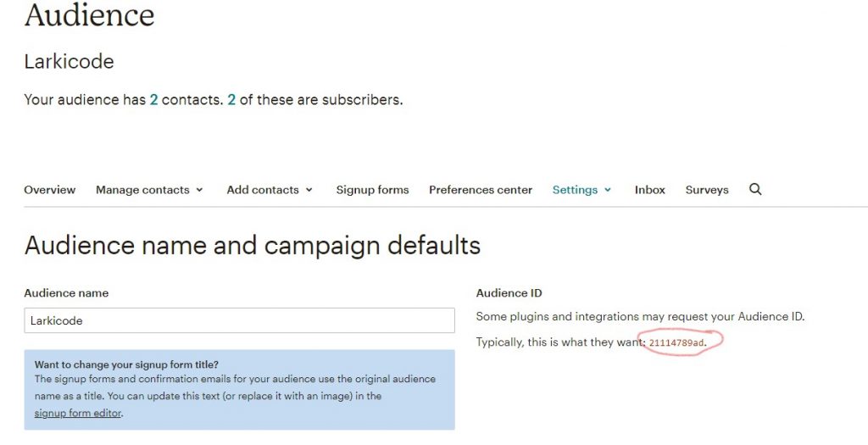The height and width of the screenshot is (445, 868).
Task: Expand the Manage contacts dropdown chevron
Action: click(x=199, y=190)
